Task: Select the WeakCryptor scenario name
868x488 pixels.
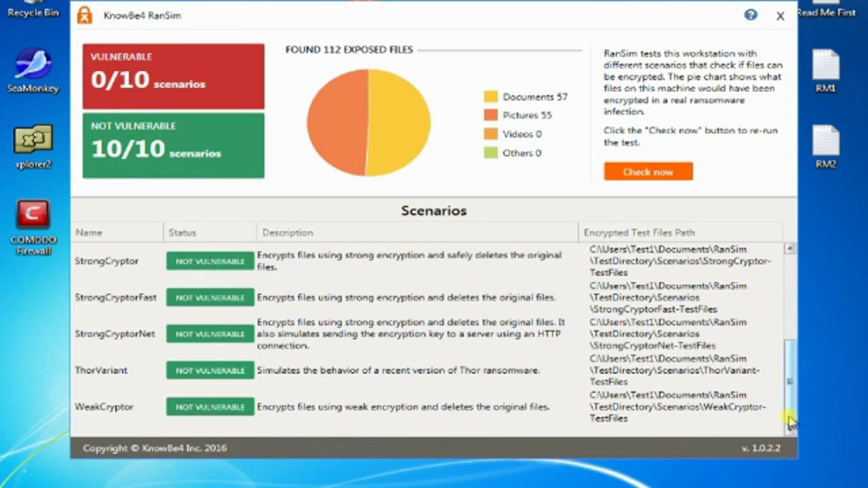Action: click(x=104, y=407)
